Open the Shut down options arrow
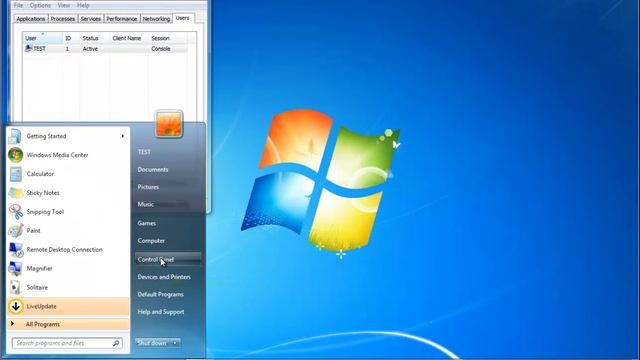The height and width of the screenshot is (360, 640). (175, 343)
